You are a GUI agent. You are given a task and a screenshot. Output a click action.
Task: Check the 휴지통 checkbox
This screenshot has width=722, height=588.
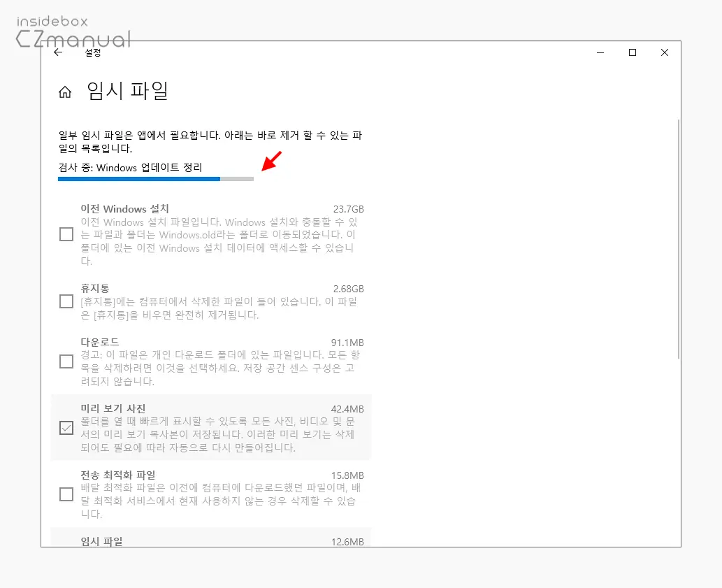tap(66, 301)
